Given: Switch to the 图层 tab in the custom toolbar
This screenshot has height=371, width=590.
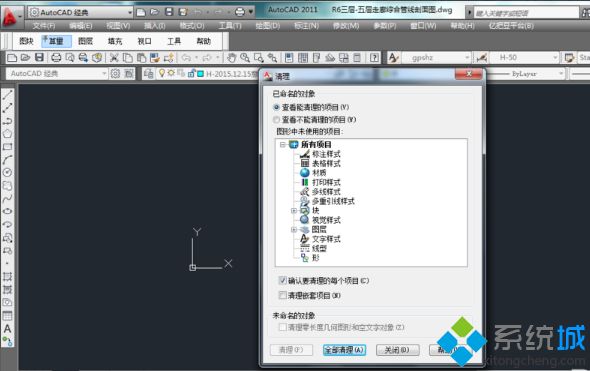Looking at the screenshot, I should pyautogui.click(x=85, y=41).
